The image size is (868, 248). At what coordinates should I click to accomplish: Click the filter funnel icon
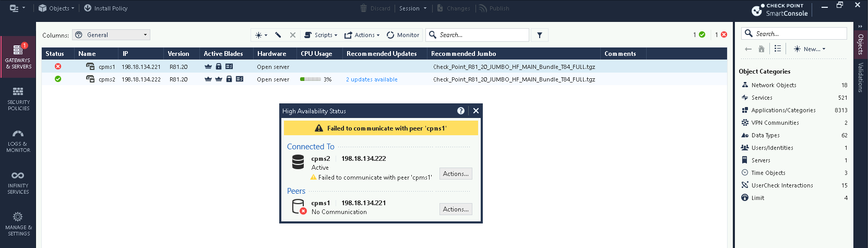(x=540, y=35)
